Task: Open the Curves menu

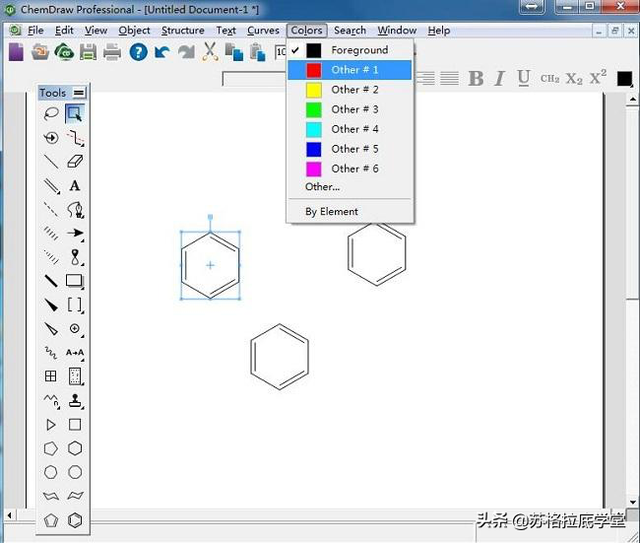Action: 263,31
